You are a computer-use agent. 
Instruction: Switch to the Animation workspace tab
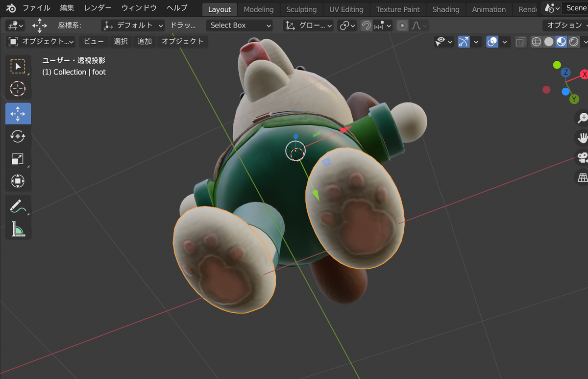tap(489, 9)
